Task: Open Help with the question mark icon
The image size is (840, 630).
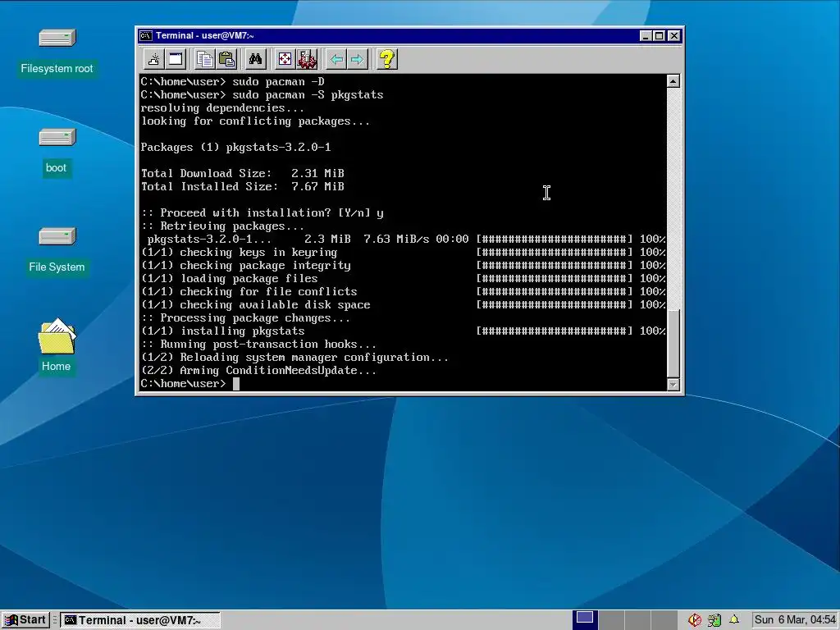Action: pyautogui.click(x=387, y=59)
